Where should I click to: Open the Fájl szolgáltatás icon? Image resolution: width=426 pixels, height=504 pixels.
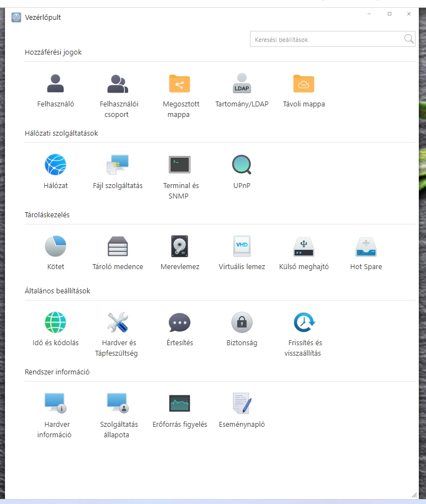(118, 164)
